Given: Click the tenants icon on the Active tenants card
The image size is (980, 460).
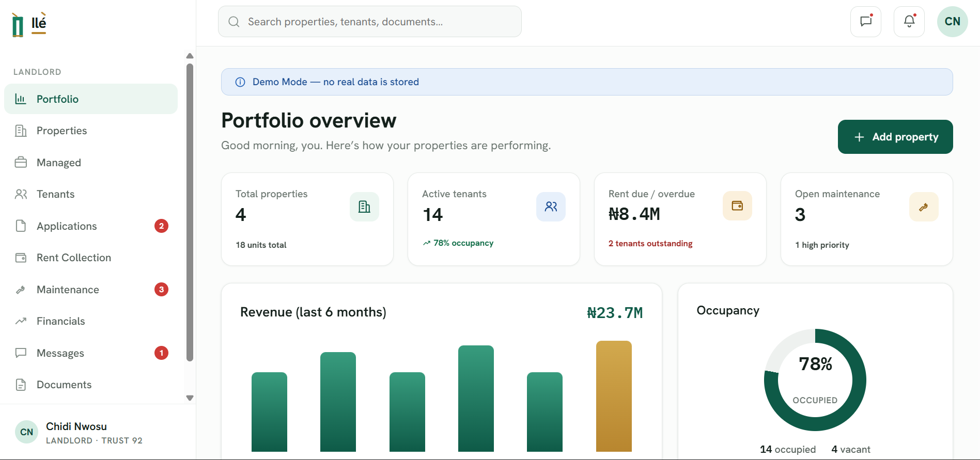Looking at the screenshot, I should (x=551, y=207).
